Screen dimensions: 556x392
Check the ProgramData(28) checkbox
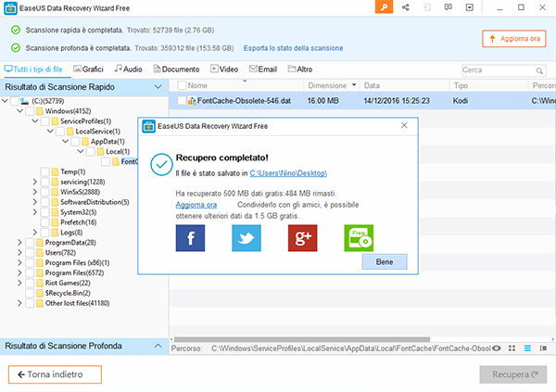point(30,242)
